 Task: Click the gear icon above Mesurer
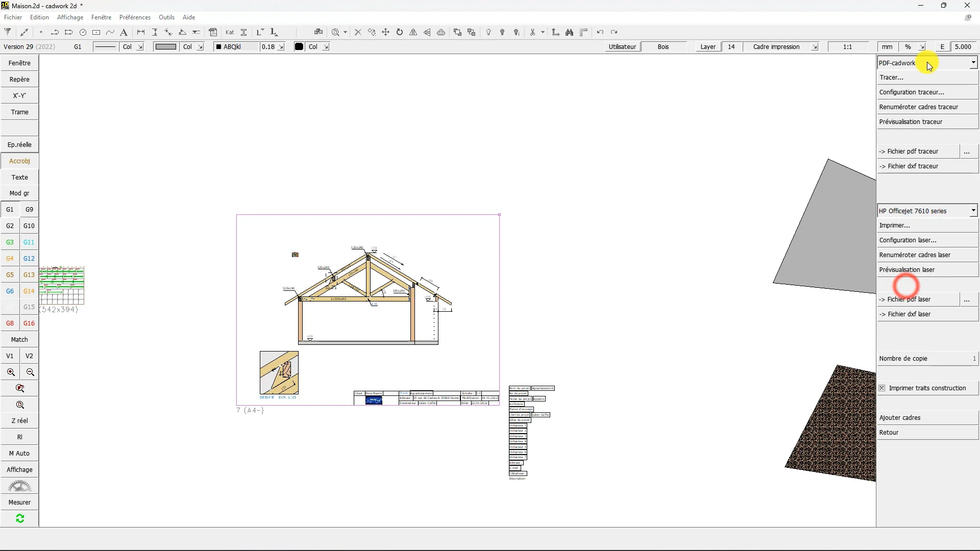(19, 486)
